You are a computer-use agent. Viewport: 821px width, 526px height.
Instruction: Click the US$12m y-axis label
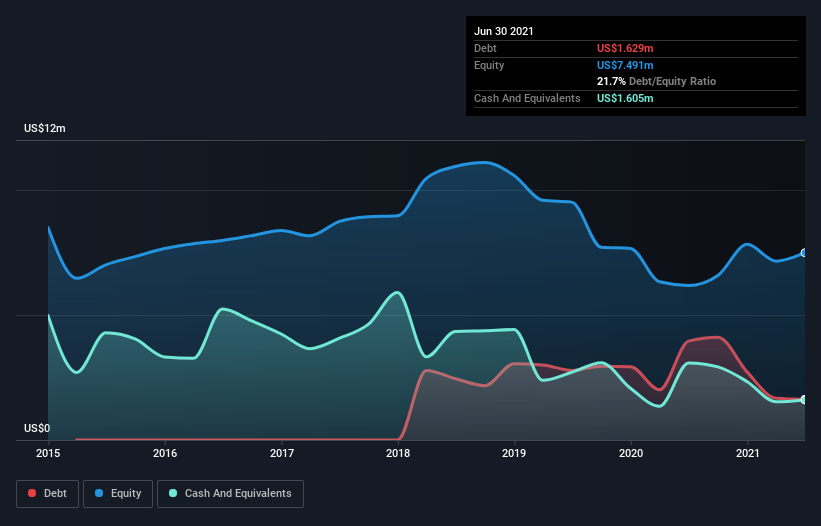(x=45, y=128)
